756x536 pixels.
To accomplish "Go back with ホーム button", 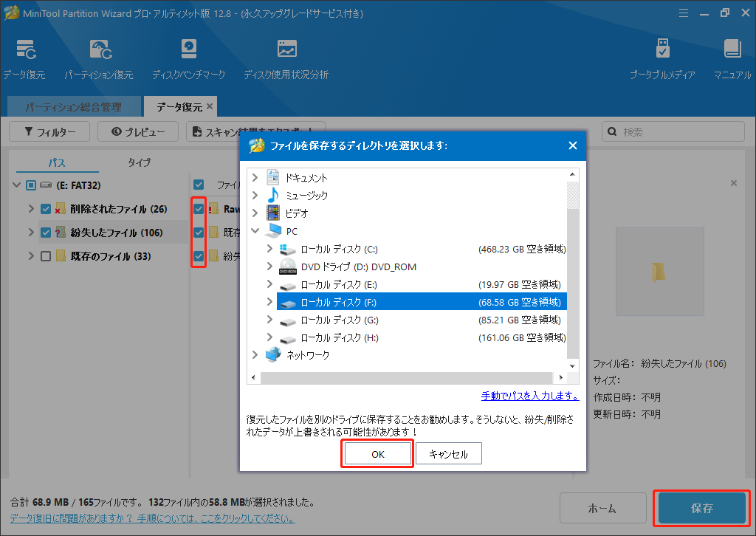I will pyautogui.click(x=602, y=508).
